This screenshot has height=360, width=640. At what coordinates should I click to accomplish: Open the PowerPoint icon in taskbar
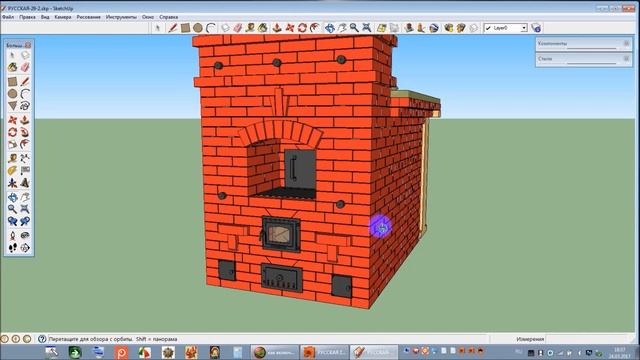pos(121,352)
